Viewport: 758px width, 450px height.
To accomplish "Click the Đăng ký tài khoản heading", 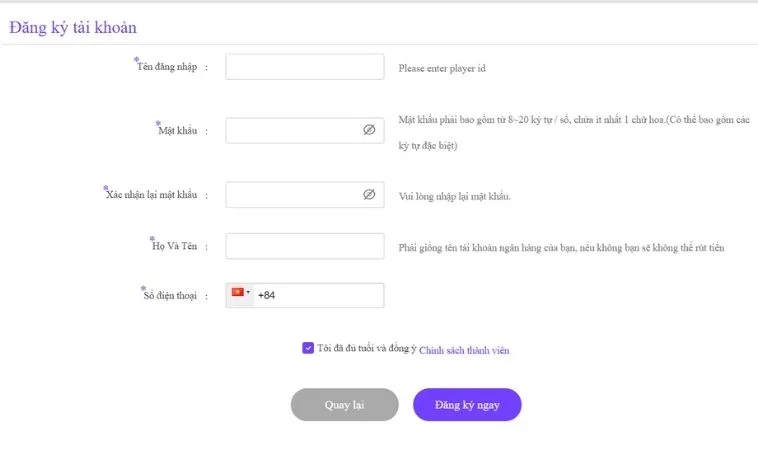I will click(73, 28).
